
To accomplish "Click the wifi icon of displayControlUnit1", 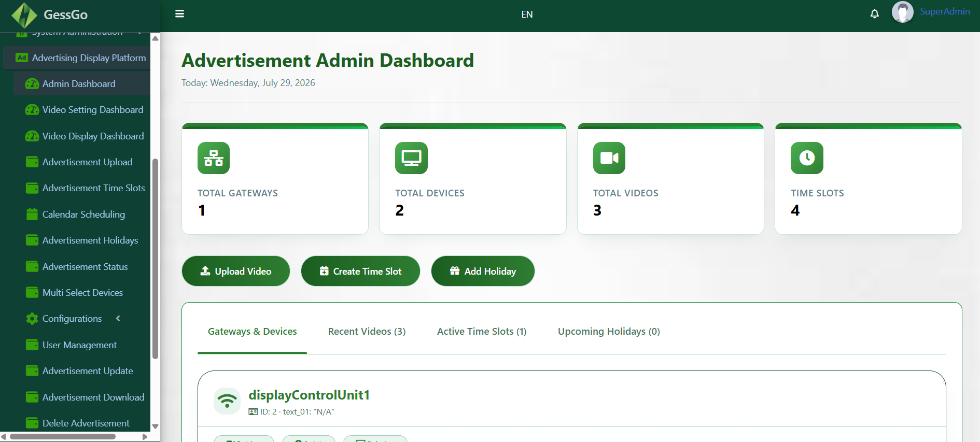I will [x=227, y=401].
